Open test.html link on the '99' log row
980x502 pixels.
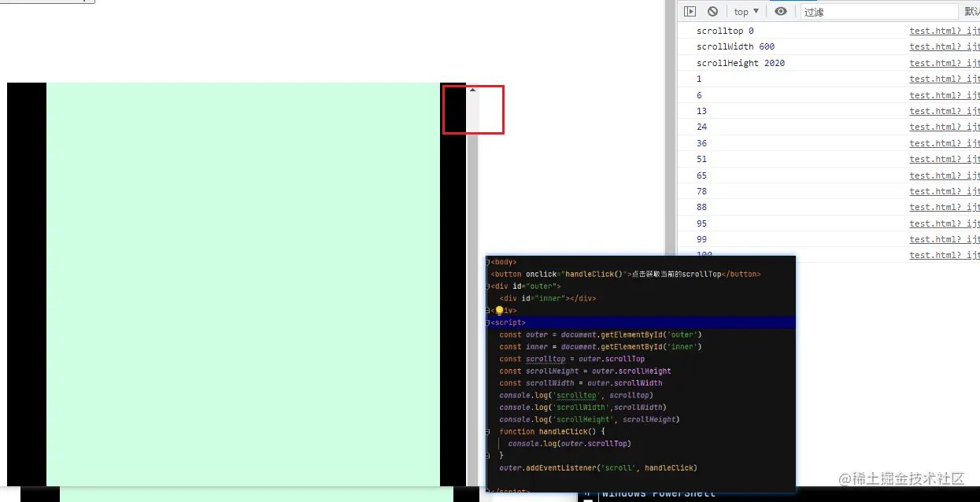click(x=945, y=239)
